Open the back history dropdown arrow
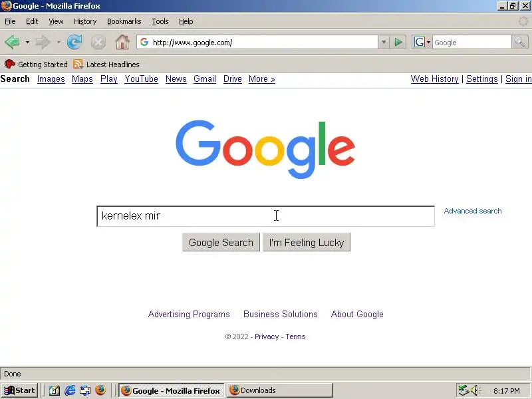This screenshot has width=532, height=399. coord(27,43)
